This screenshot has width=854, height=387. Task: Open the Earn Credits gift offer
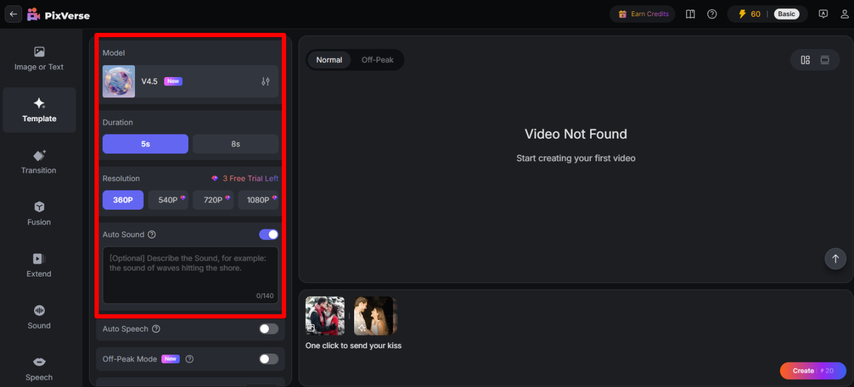pos(643,14)
